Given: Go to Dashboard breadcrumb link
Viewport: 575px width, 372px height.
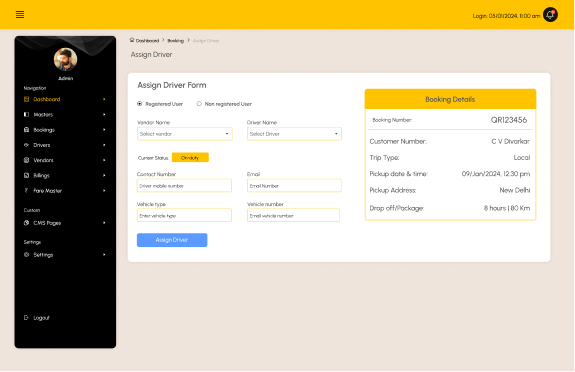Looking at the screenshot, I should (x=147, y=41).
